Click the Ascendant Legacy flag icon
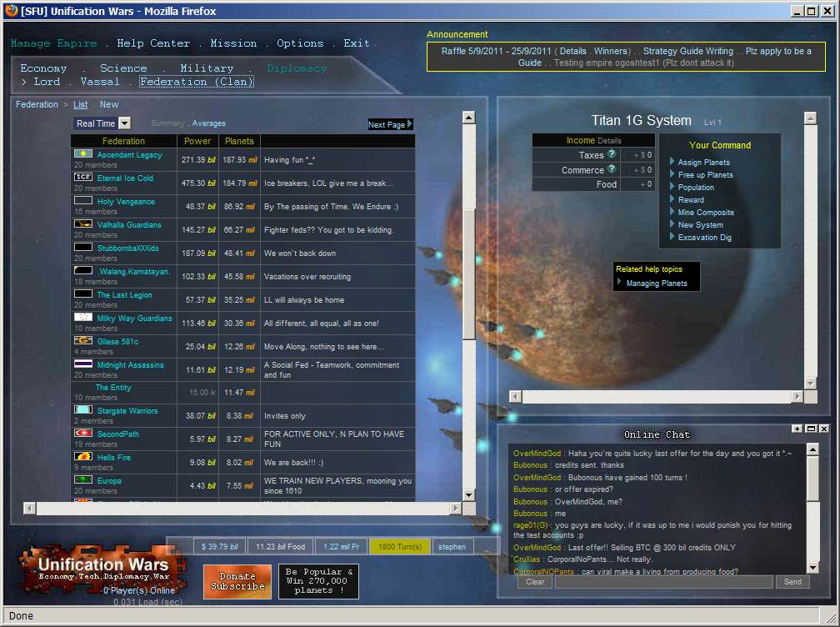Viewport: 840px width, 627px height. (83, 154)
